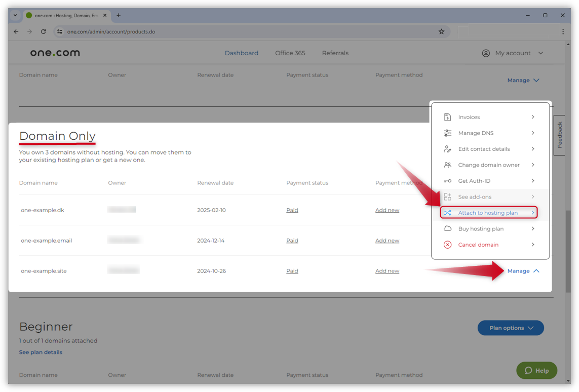Screen dimensions: 579x392
Task: Open the Help chat button
Action: click(536, 370)
